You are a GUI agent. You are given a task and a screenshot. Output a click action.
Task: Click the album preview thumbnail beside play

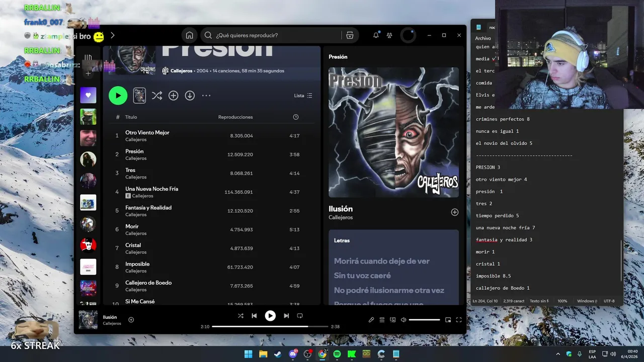click(x=139, y=96)
